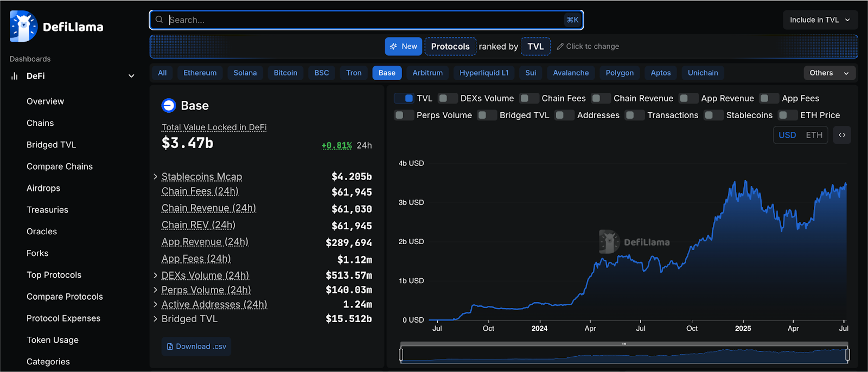Enable the App Fees toggle
Image resolution: width=868 pixels, height=372 pixels.
coord(769,98)
